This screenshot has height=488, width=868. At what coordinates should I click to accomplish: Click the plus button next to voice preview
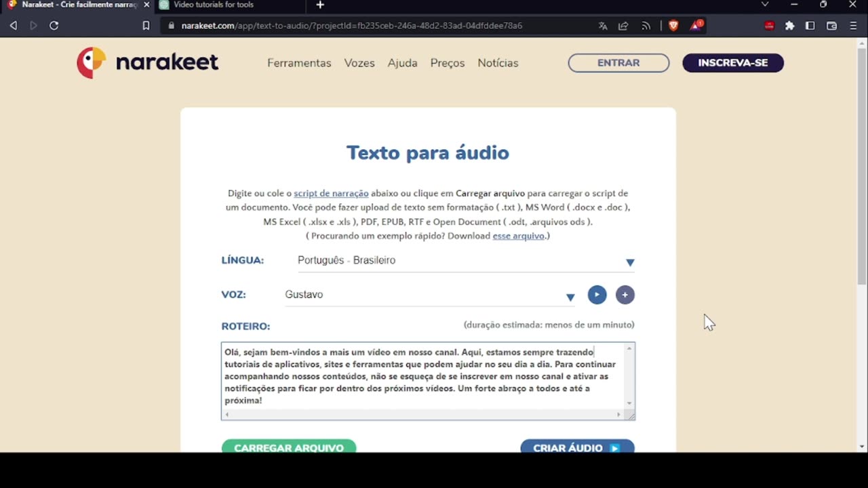[x=625, y=295]
